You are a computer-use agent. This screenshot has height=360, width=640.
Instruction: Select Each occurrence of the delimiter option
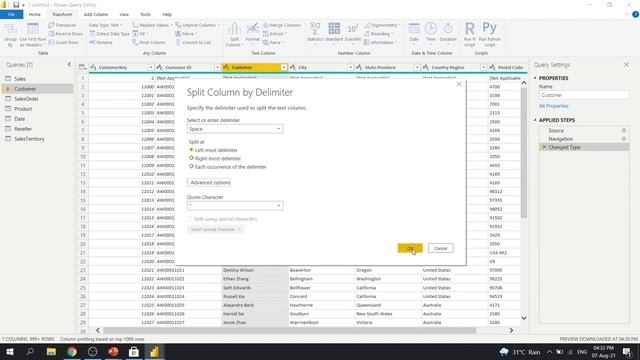(191, 167)
